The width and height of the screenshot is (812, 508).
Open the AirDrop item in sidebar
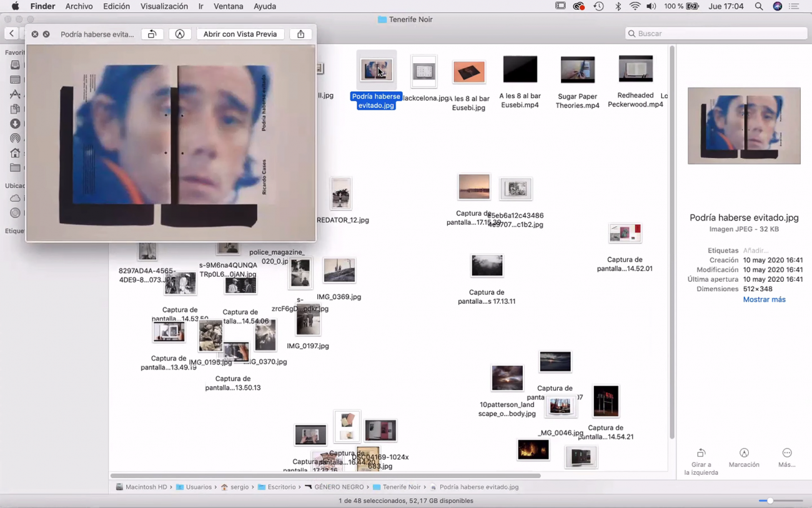point(16,138)
